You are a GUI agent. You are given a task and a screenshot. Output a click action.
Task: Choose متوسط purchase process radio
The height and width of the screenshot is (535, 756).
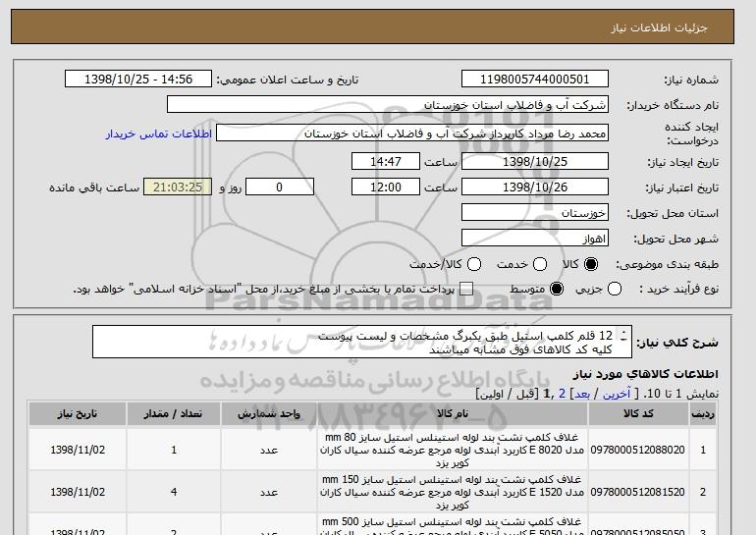(557, 289)
